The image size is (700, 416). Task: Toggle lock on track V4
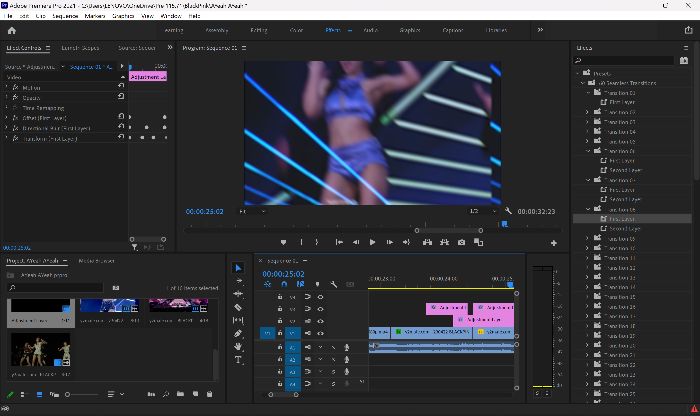pyautogui.click(x=280, y=297)
